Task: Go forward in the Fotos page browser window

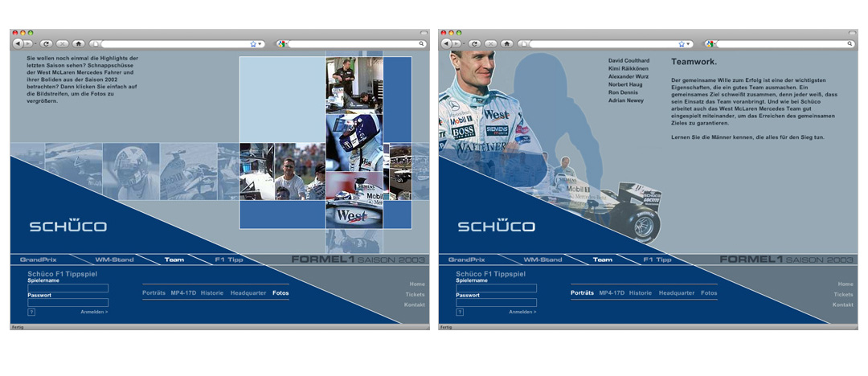Action: click(27, 43)
